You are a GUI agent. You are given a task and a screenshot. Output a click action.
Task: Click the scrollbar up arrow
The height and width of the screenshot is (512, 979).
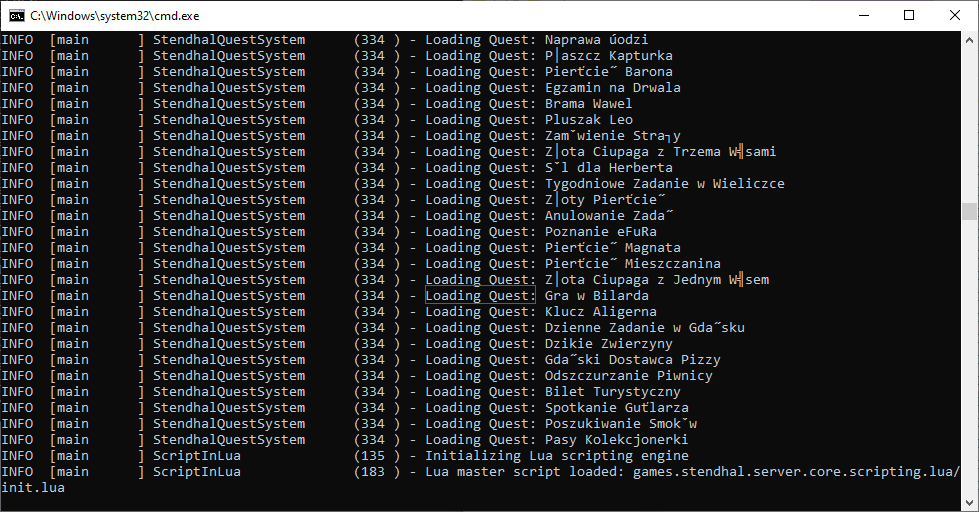pyautogui.click(x=968, y=40)
